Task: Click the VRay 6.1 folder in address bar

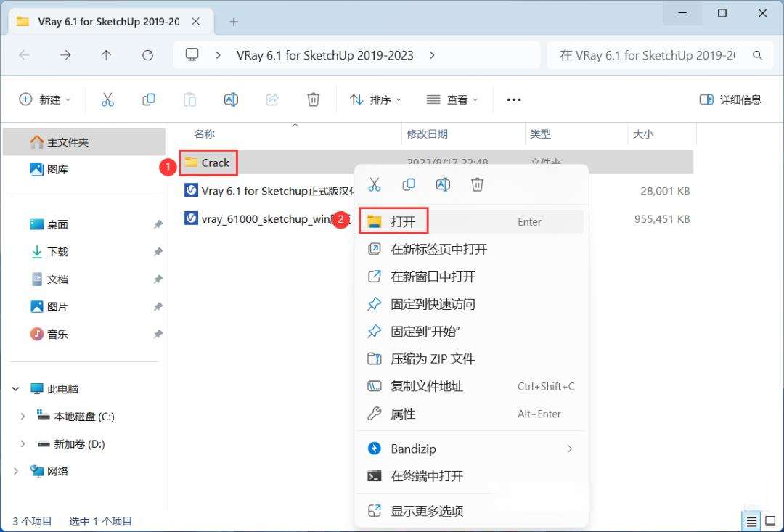Action: (x=325, y=55)
